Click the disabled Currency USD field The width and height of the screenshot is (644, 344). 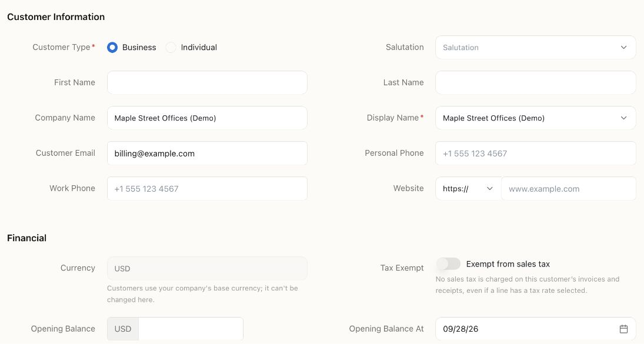point(207,269)
